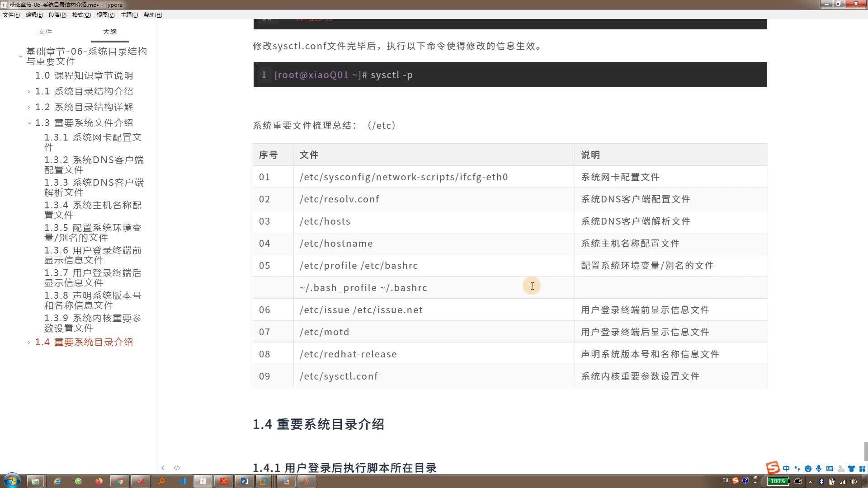Click table cell /etc/sysctl.conf

(x=434, y=376)
